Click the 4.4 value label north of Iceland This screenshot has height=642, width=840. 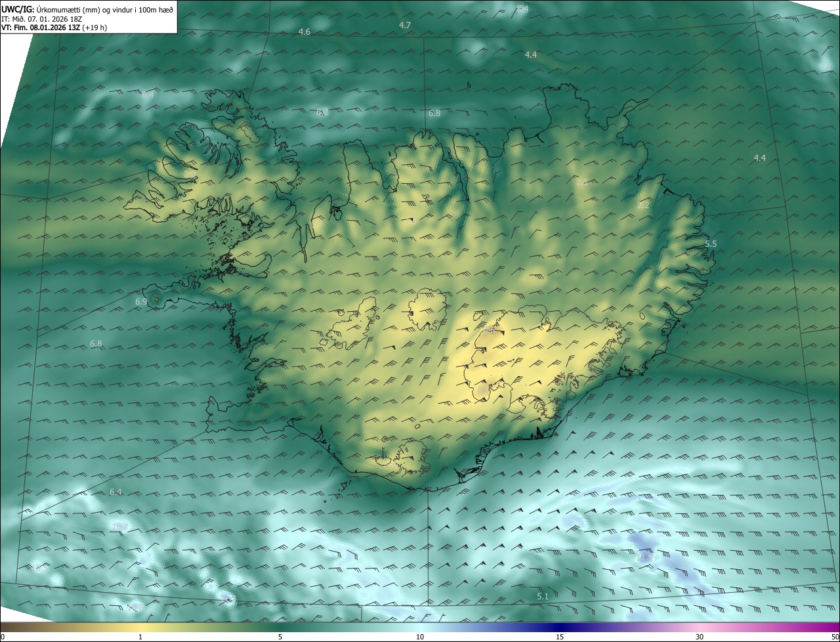pyautogui.click(x=531, y=54)
